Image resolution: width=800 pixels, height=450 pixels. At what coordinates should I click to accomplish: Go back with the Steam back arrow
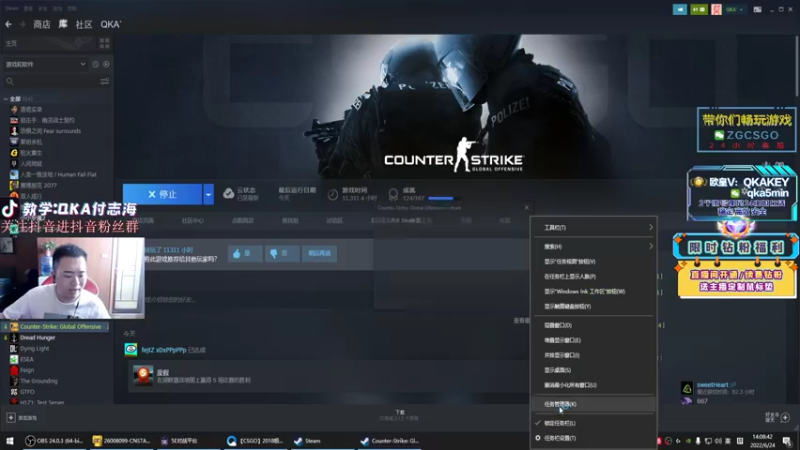tap(8, 24)
